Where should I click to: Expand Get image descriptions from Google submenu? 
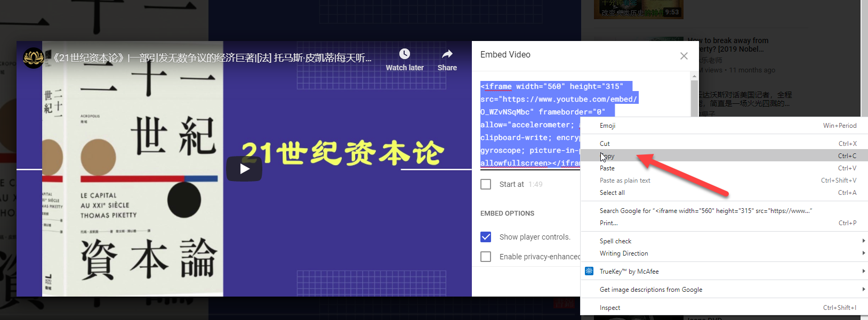click(x=864, y=289)
